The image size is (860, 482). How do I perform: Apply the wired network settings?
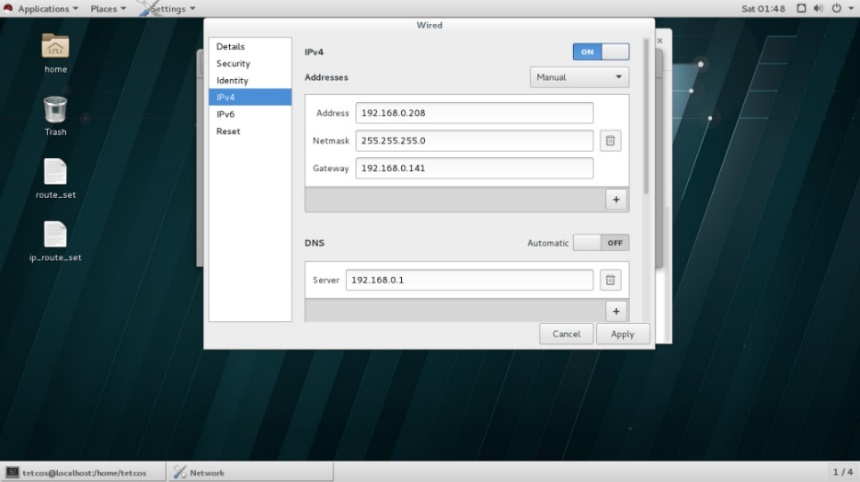coord(622,334)
